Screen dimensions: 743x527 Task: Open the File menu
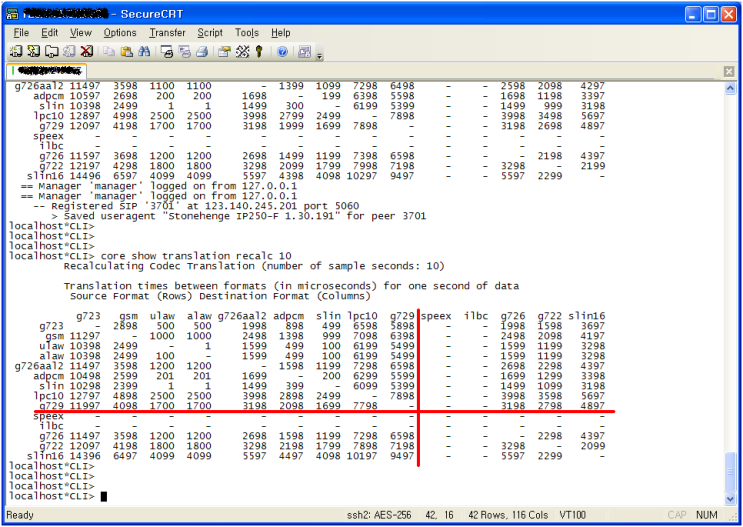pyautogui.click(x=21, y=32)
